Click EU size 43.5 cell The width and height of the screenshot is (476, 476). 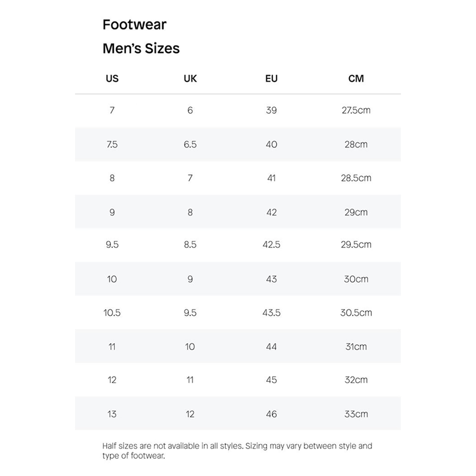point(271,313)
